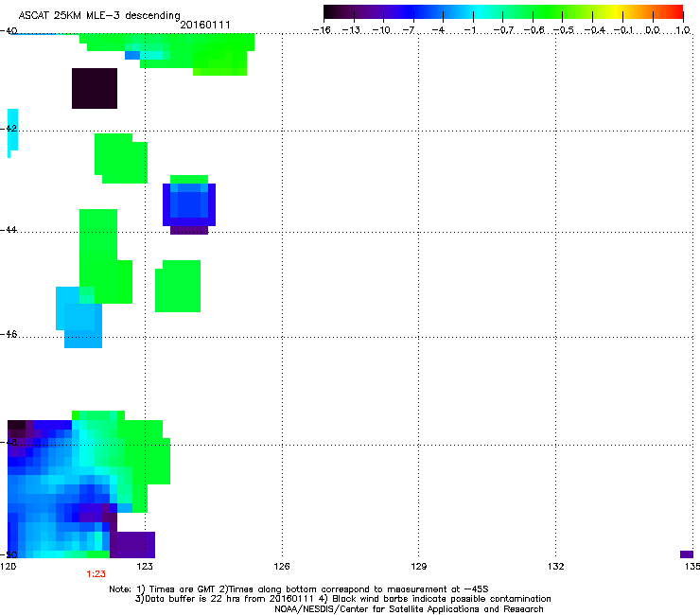
Task: Click the 0.0 colorbar tick label
Action: tap(653, 30)
